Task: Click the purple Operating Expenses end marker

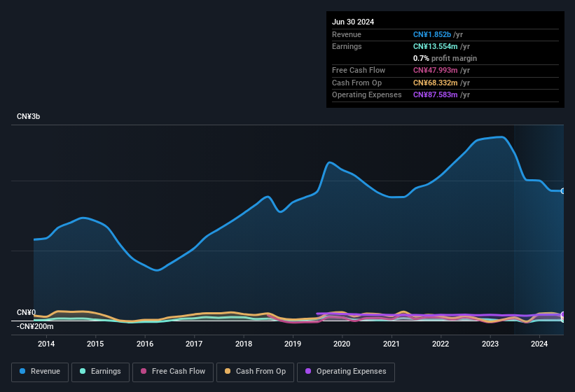Action: pos(563,314)
